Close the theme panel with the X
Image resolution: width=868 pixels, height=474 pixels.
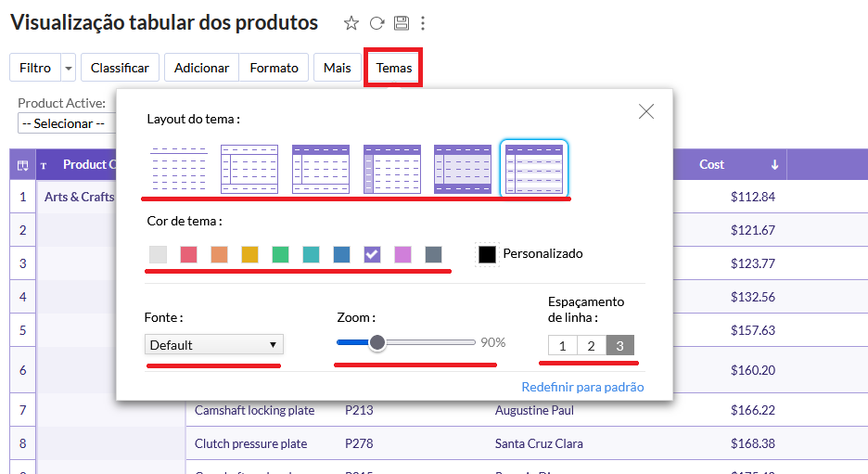pyautogui.click(x=646, y=111)
